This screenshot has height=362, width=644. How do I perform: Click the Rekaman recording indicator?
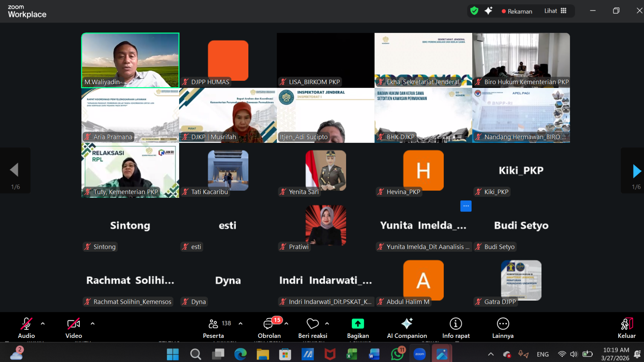tap(517, 11)
